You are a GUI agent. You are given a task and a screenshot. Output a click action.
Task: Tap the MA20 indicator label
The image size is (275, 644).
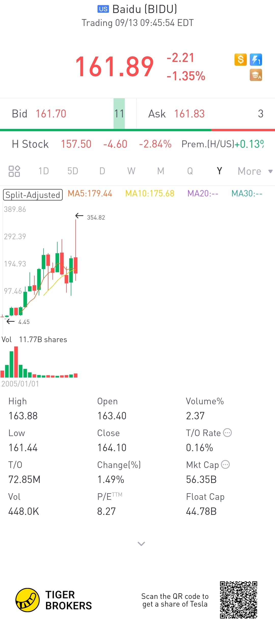(203, 194)
